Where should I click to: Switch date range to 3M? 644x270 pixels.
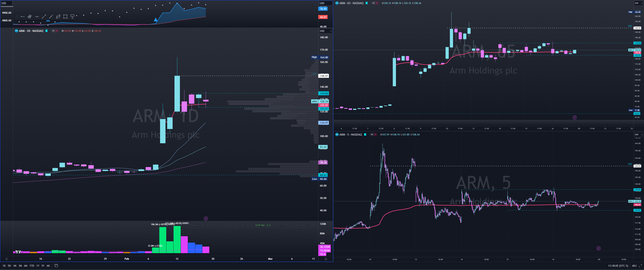[20, 266]
